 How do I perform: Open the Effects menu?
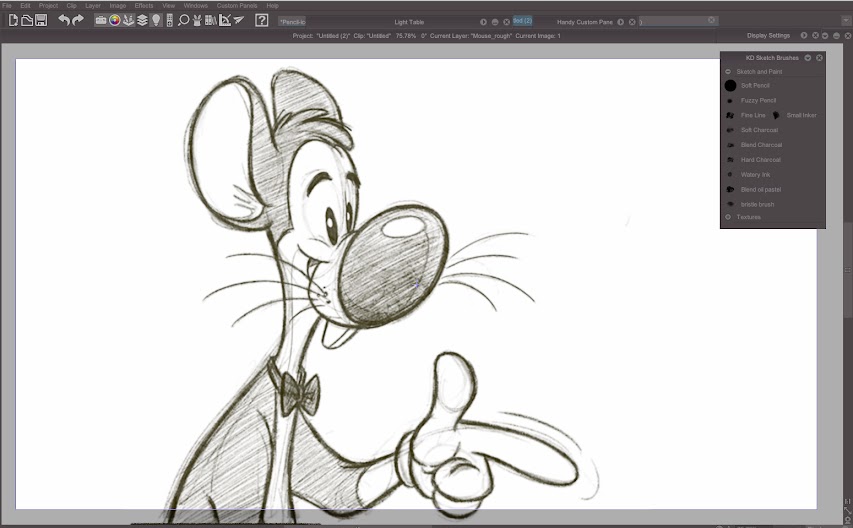tap(144, 5)
